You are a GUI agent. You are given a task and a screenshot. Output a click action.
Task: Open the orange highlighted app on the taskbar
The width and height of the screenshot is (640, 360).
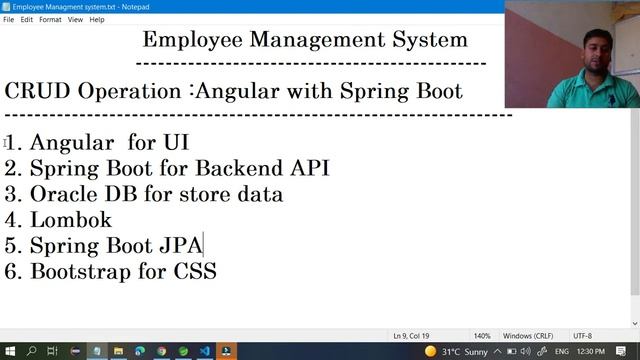(227, 351)
